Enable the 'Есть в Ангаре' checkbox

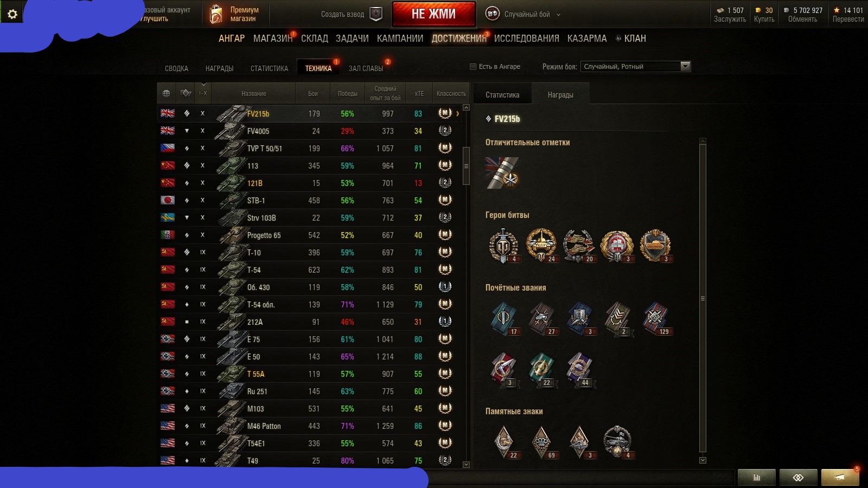pos(473,67)
